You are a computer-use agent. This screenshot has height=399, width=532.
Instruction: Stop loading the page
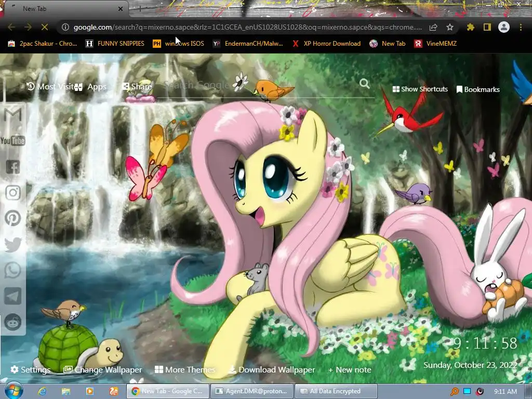point(45,27)
